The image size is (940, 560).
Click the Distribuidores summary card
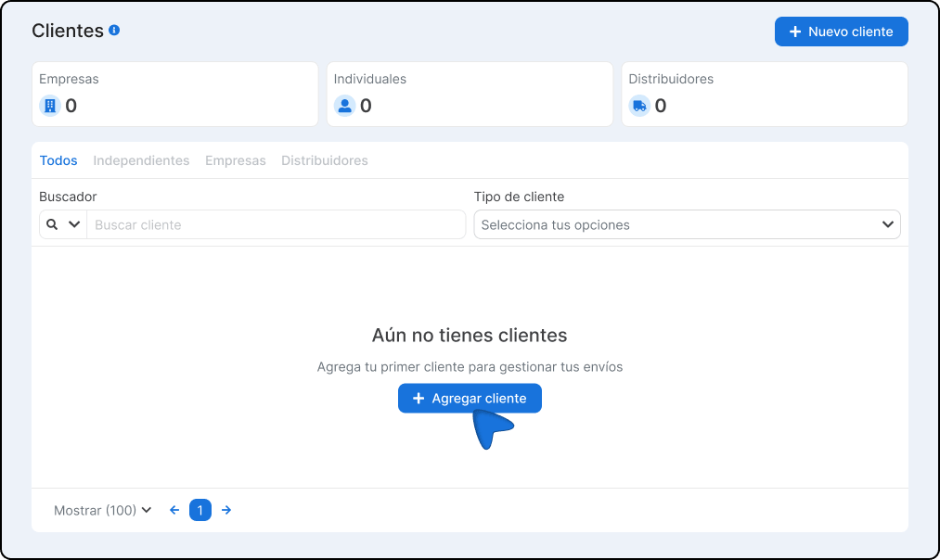tap(765, 94)
